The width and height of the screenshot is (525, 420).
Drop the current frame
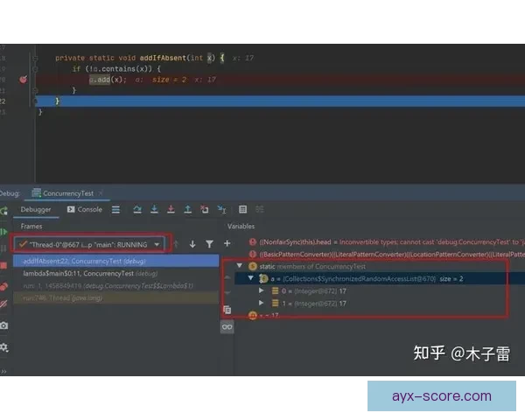click(204, 210)
